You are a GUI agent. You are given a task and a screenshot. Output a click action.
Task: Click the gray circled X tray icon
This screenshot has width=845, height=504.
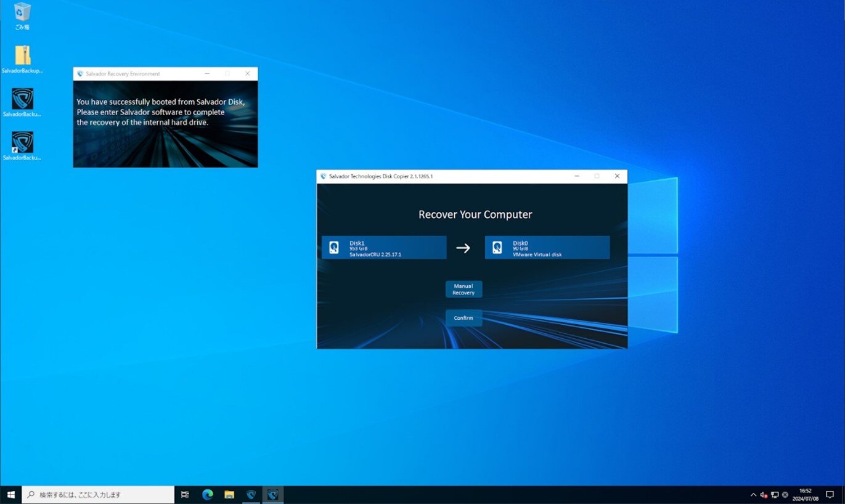[785, 495]
